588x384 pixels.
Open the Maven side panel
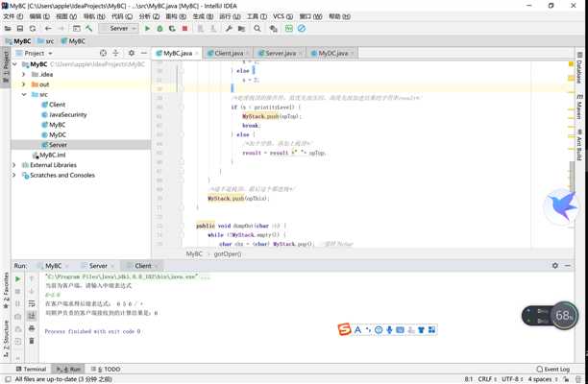coord(579,107)
